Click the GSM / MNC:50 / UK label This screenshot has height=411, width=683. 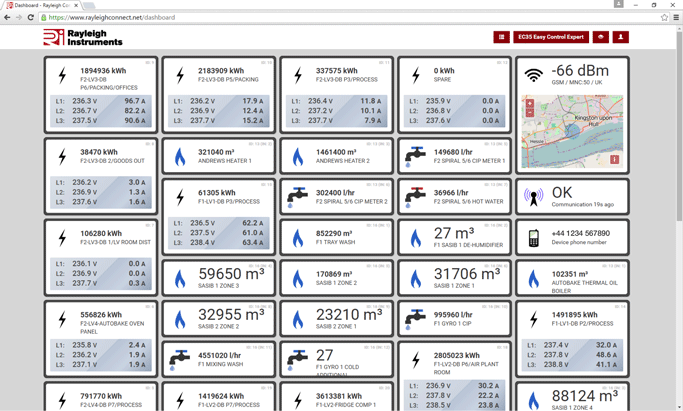pos(575,82)
